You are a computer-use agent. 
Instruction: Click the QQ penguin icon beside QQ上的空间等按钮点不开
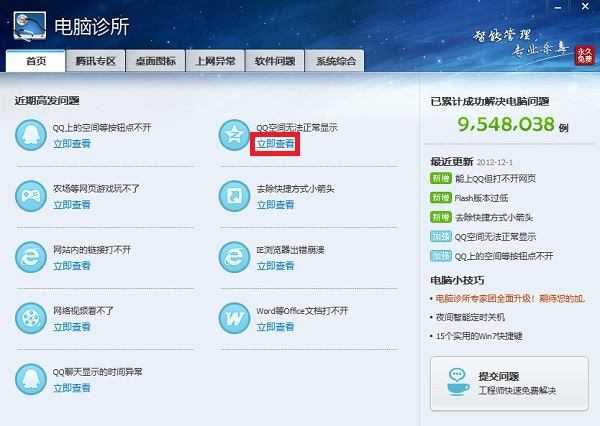[x=31, y=135]
